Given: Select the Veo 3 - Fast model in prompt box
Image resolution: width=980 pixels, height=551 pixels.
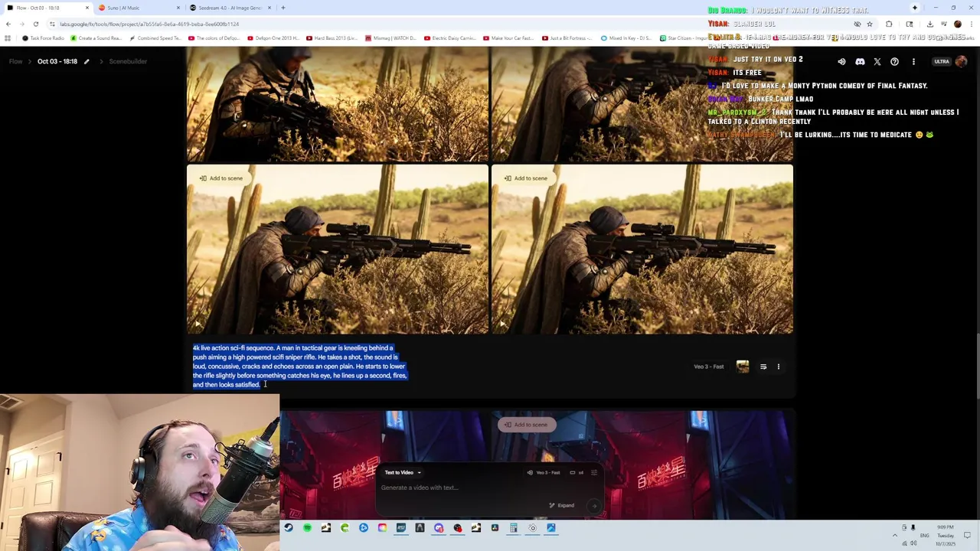Looking at the screenshot, I should (x=544, y=472).
